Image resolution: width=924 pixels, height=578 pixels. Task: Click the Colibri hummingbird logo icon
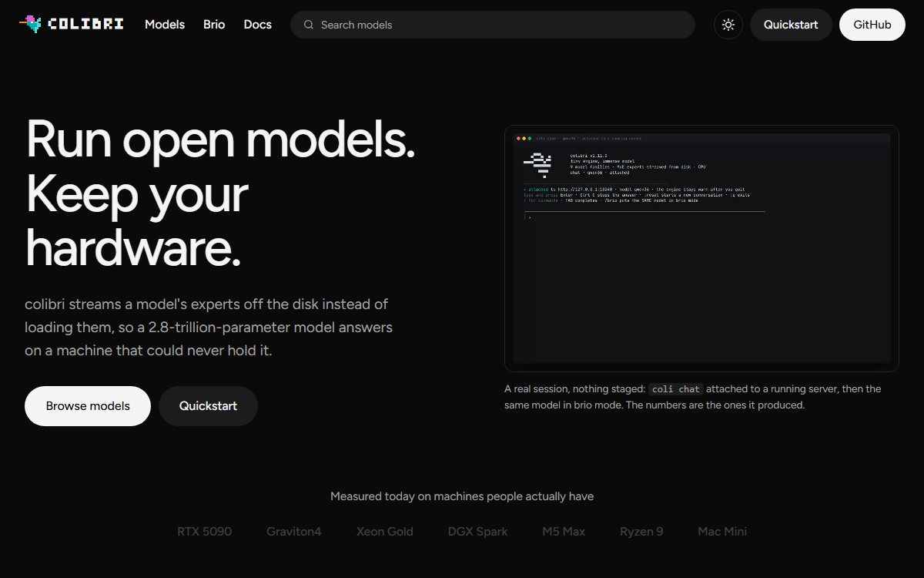[31, 24]
